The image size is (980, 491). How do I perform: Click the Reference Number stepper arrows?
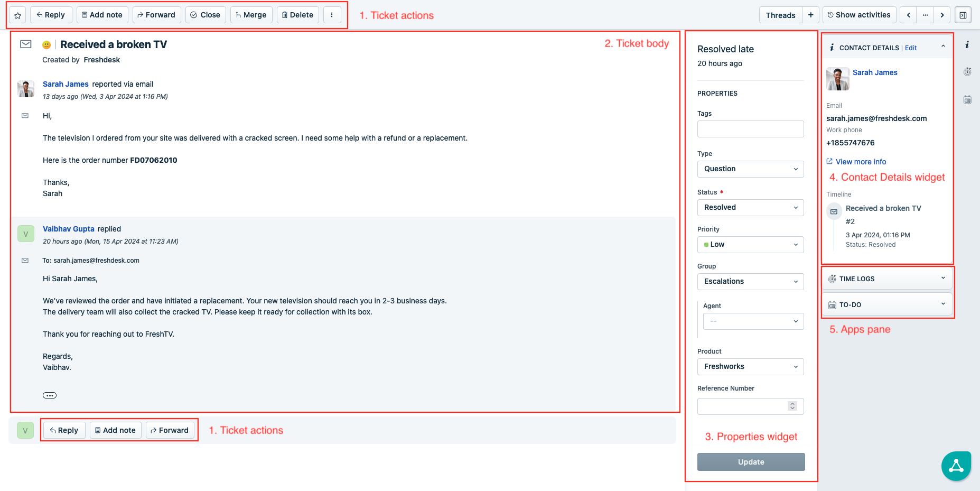click(792, 406)
